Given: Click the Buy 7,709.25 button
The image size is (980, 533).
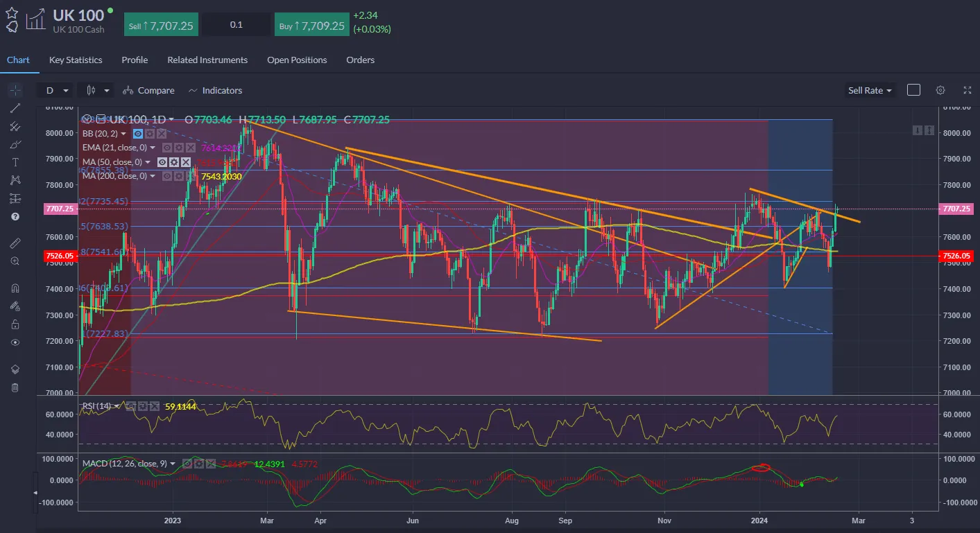Looking at the screenshot, I should (x=311, y=25).
